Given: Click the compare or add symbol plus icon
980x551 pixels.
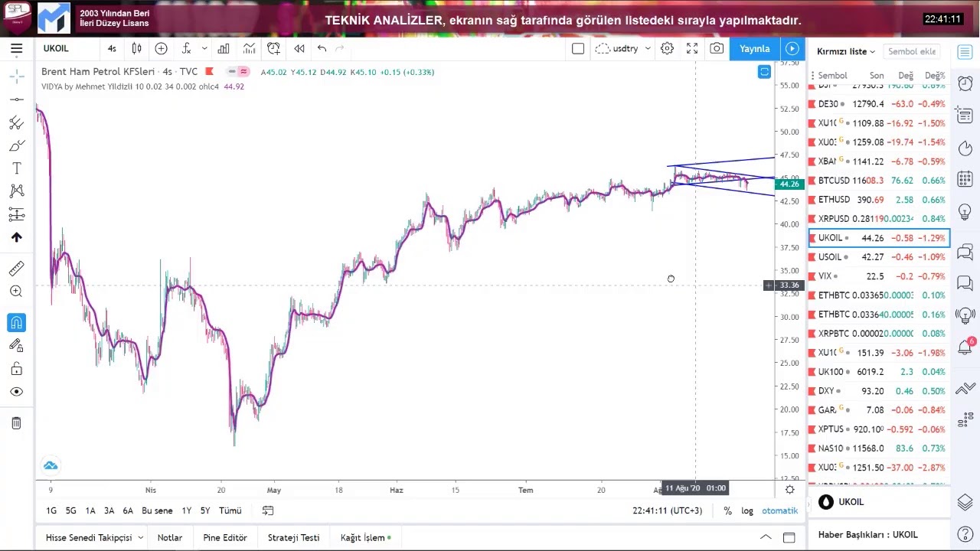Looking at the screenshot, I should point(161,48).
